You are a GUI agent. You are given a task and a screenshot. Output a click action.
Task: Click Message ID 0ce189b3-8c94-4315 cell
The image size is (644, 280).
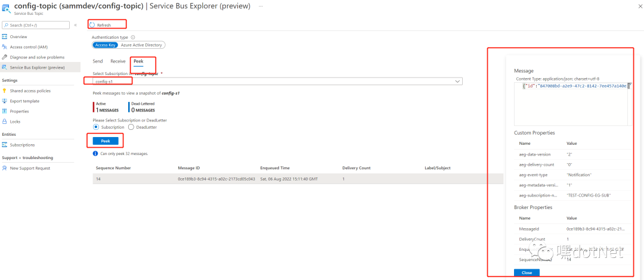pos(216,179)
